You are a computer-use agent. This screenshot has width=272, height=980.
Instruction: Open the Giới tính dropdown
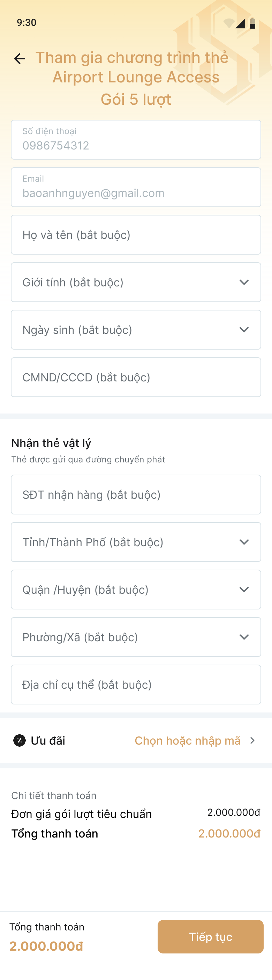136,282
